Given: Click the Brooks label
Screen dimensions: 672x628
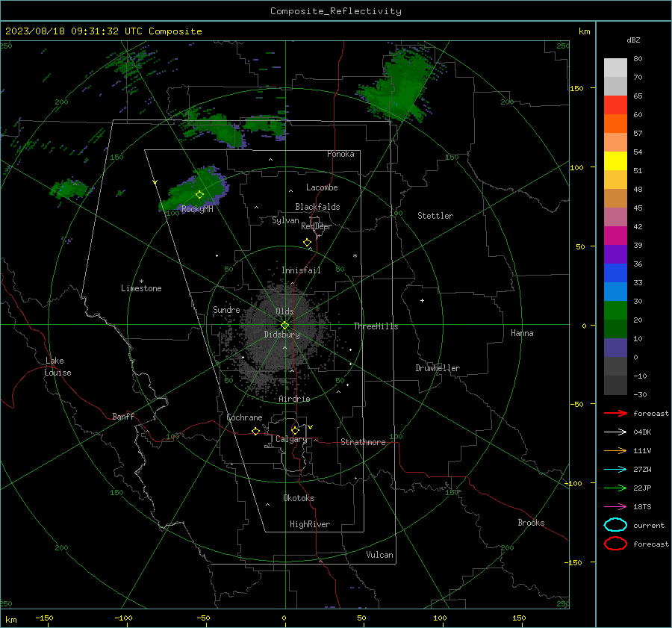Looking at the screenshot, I should (x=531, y=523).
